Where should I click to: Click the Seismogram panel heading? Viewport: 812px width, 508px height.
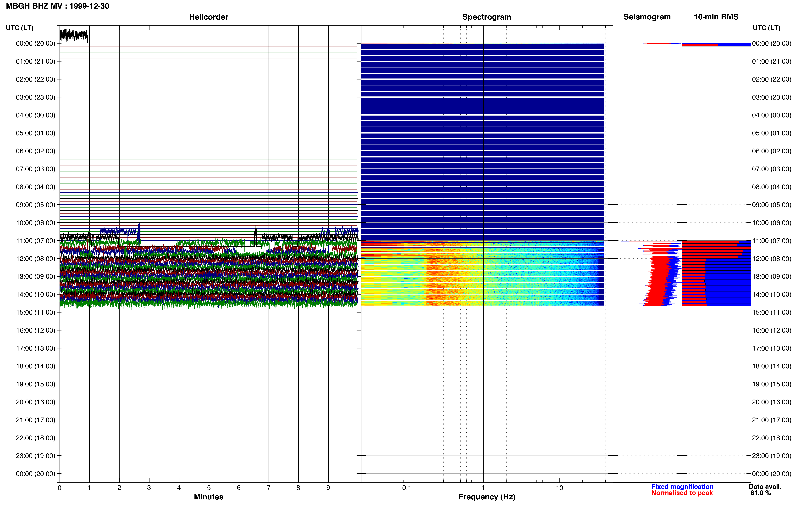tap(647, 17)
